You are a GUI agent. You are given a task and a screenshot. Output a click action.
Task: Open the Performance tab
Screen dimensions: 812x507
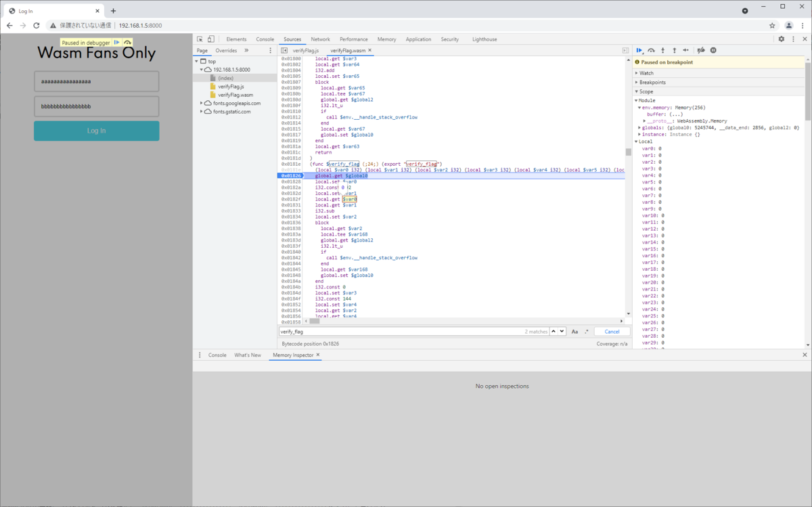click(x=353, y=39)
